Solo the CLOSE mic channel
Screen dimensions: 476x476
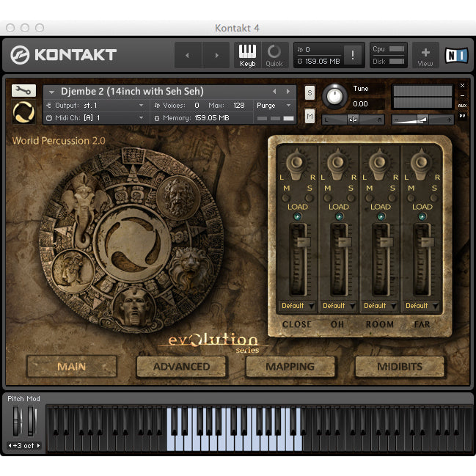[309, 198]
